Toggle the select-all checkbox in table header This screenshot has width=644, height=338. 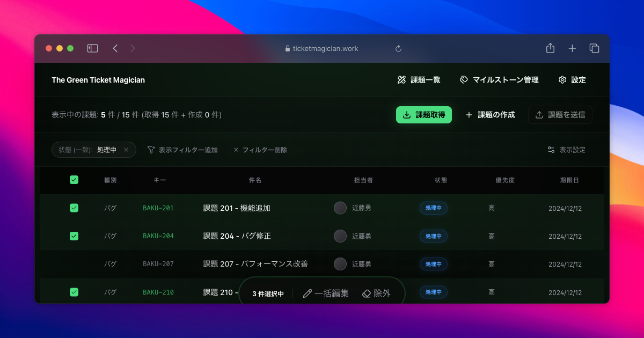point(74,180)
